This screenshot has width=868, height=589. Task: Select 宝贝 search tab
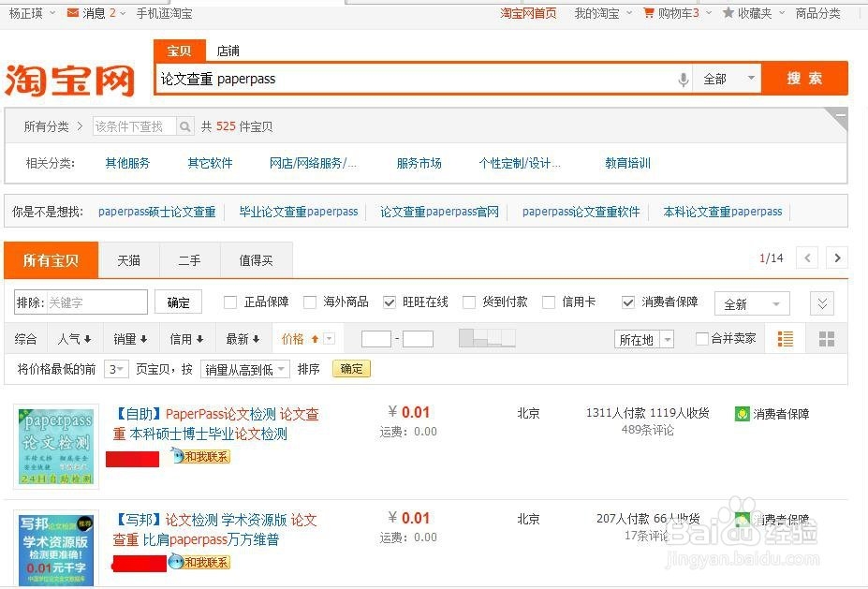click(180, 51)
